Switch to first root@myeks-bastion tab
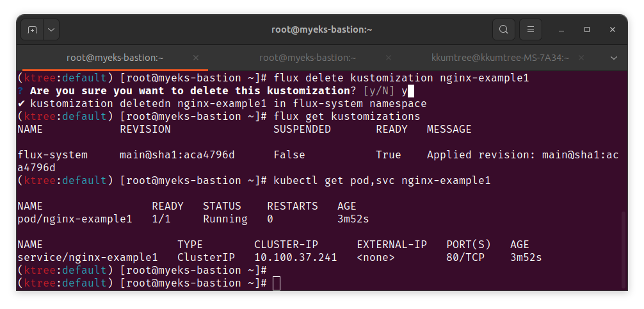 coord(115,58)
